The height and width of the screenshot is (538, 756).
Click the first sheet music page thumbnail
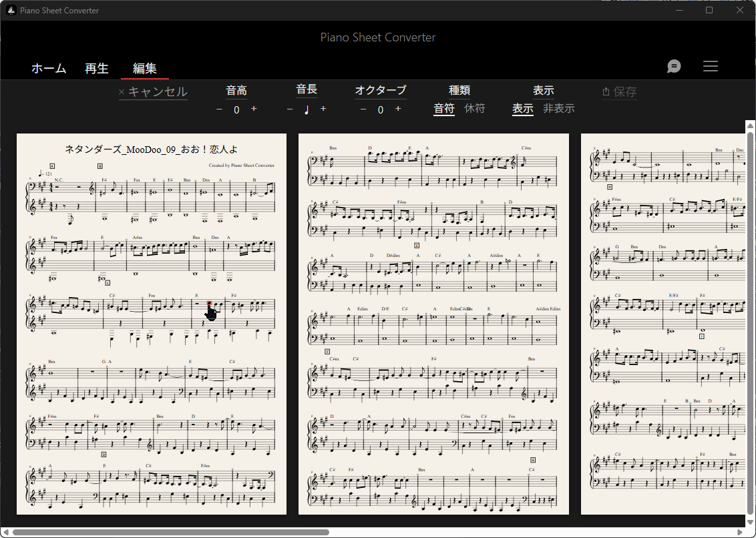point(152,324)
